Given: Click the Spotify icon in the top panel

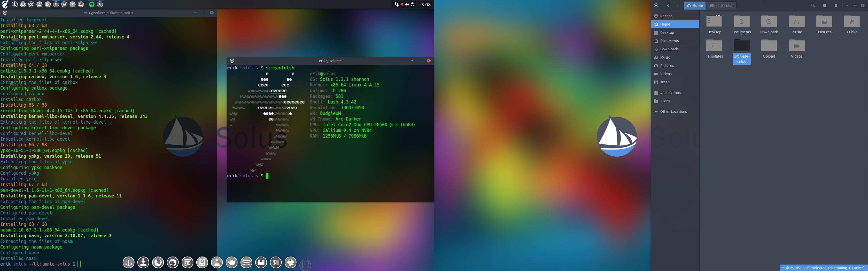Looking at the screenshot, I should (x=92, y=4).
